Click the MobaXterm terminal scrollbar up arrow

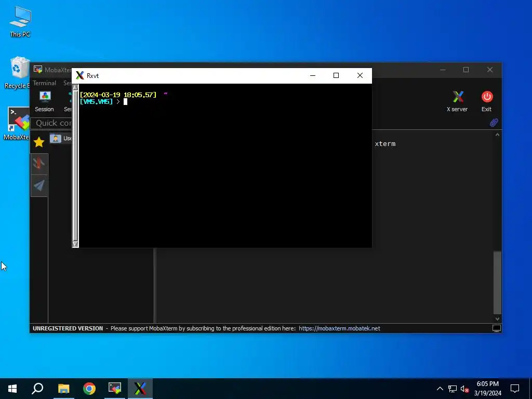tap(497, 135)
